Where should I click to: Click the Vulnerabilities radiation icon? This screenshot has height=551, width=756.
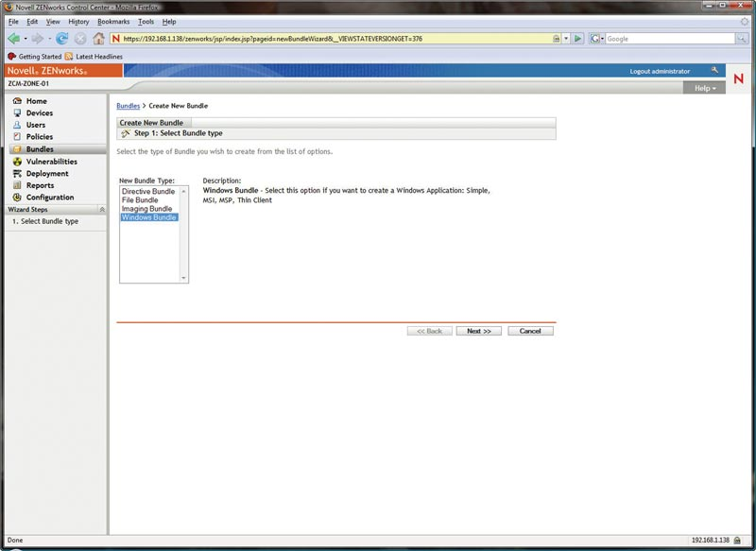(x=17, y=162)
